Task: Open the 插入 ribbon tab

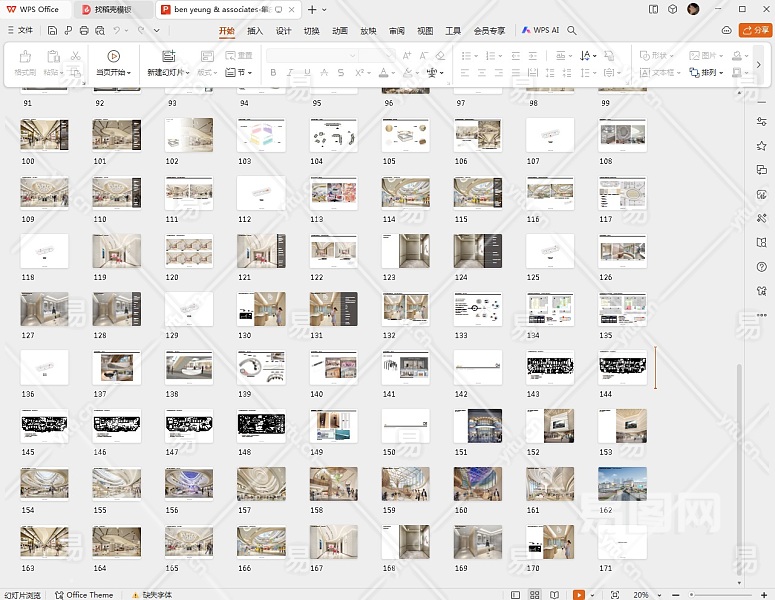Action: click(255, 31)
